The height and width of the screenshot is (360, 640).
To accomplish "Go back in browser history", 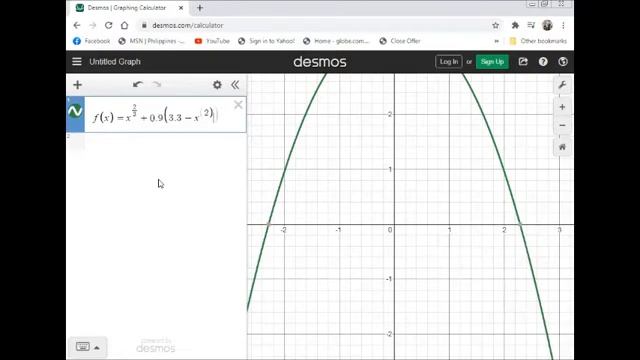I will [x=77, y=25].
